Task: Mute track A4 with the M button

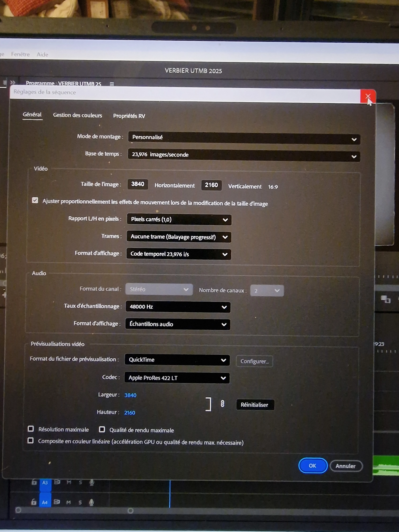Action: [68, 502]
